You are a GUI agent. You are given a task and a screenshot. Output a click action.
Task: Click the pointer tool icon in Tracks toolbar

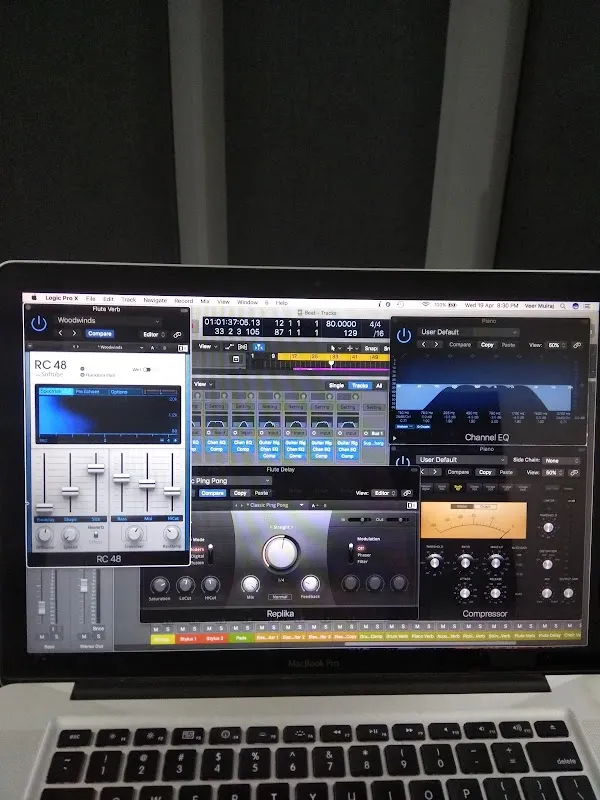coord(333,348)
